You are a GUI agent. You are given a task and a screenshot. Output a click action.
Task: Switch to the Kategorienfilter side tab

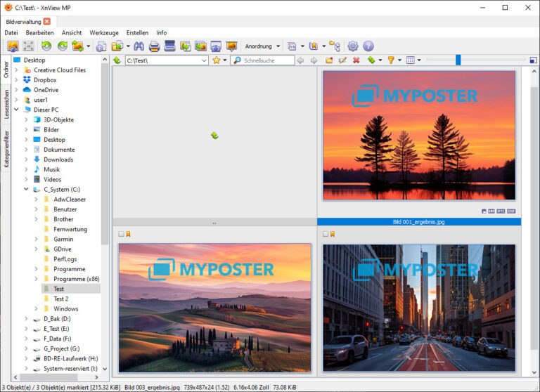[6, 148]
